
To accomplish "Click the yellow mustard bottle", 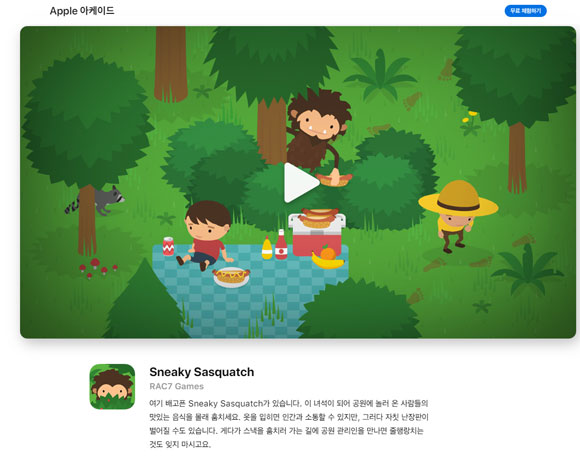I will coord(267,248).
